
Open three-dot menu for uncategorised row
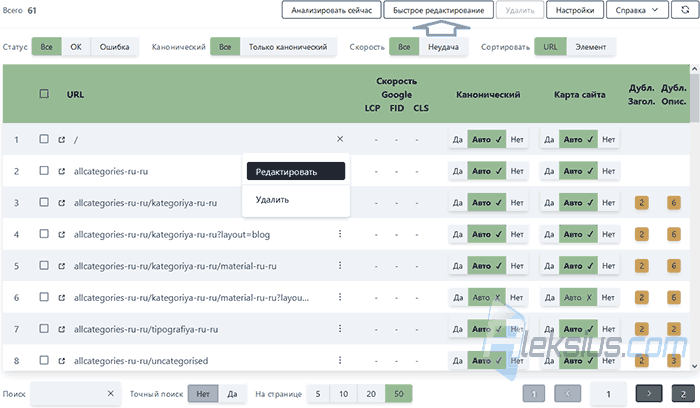(x=340, y=360)
